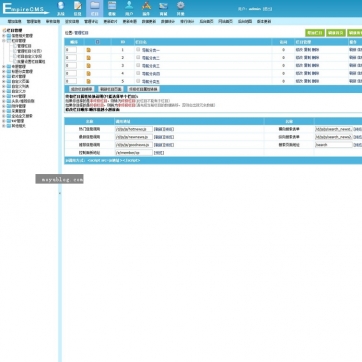Open 栏目自定义字段 in the tree
Screen dimensions: 362x362
(29, 56)
